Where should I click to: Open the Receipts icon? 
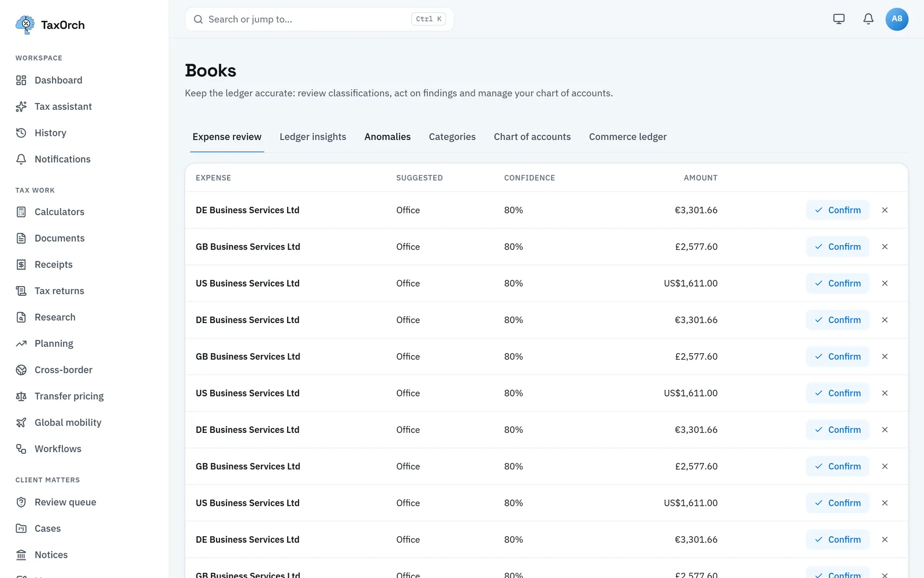(x=21, y=265)
